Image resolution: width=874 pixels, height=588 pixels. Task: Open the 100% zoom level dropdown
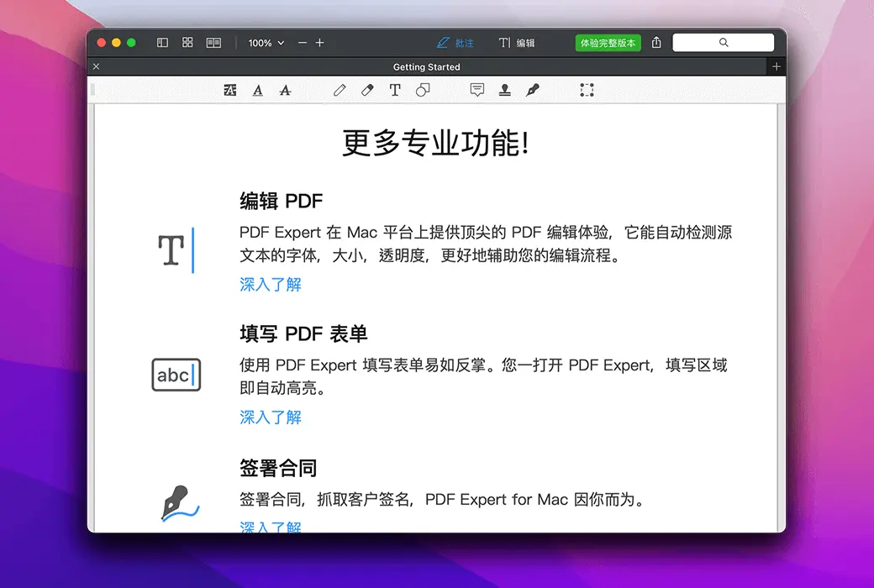tap(266, 43)
